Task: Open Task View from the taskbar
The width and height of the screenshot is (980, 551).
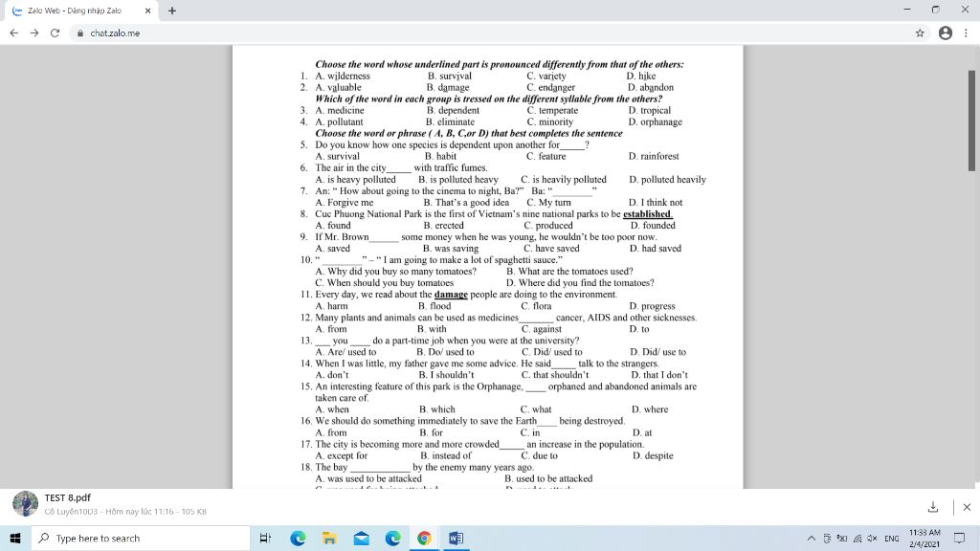Action: 265,538
